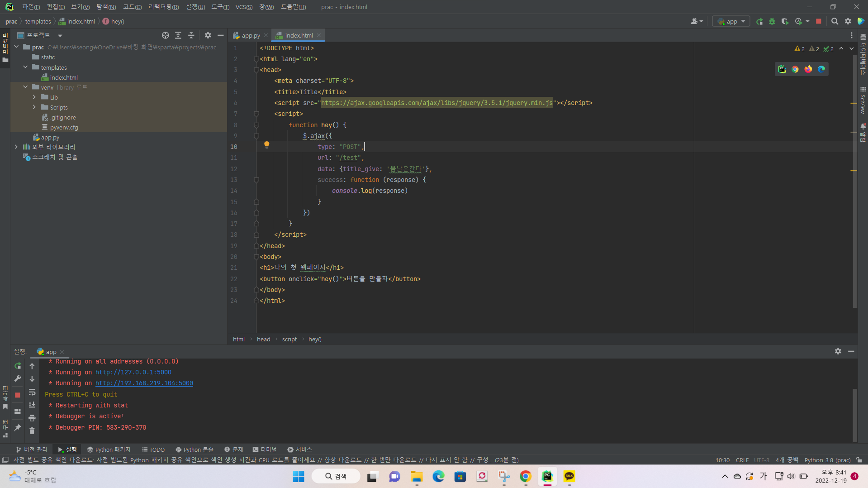Click 'templates' in the navigation bar
Image resolution: width=868 pixels, height=488 pixels.
point(38,21)
